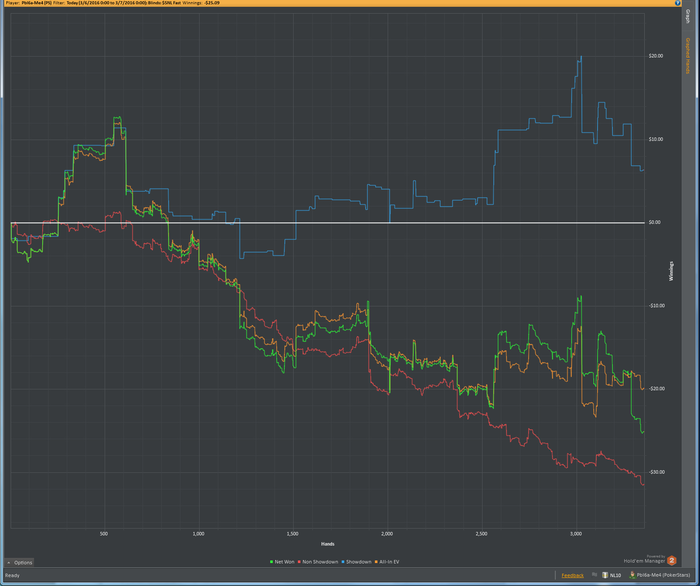Toggle the Net Won legend entry
Viewport: 700px width, 586px height.
282,562
